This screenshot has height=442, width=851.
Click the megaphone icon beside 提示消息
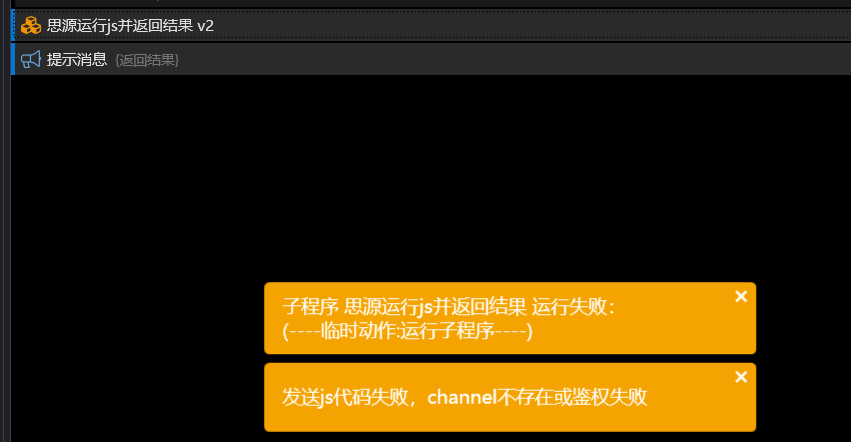pos(31,59)
